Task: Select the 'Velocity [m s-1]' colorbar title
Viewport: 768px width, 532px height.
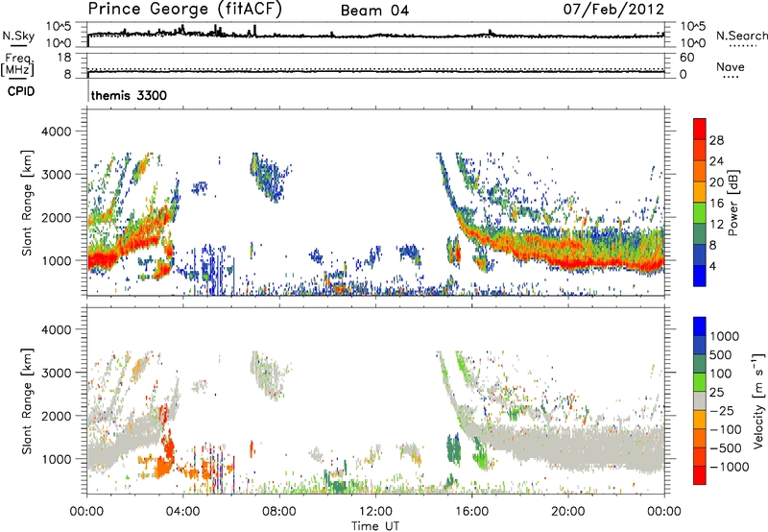Action: tap(758, 400)
